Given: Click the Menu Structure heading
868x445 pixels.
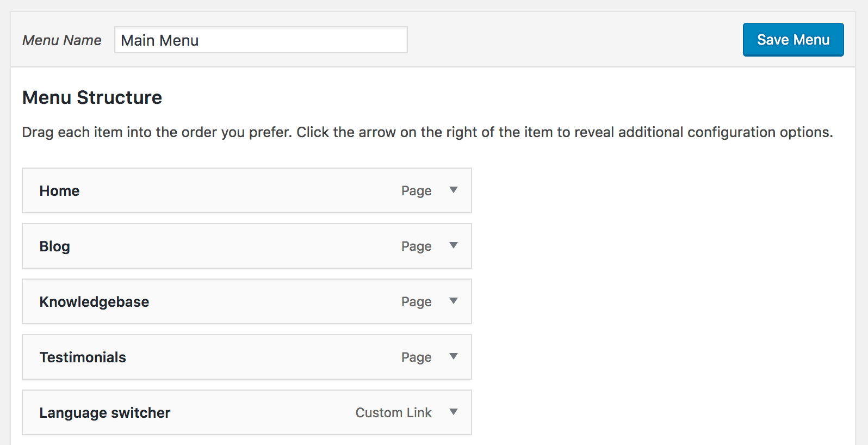Looking at the screenshot, I should (x=92, y=97).
